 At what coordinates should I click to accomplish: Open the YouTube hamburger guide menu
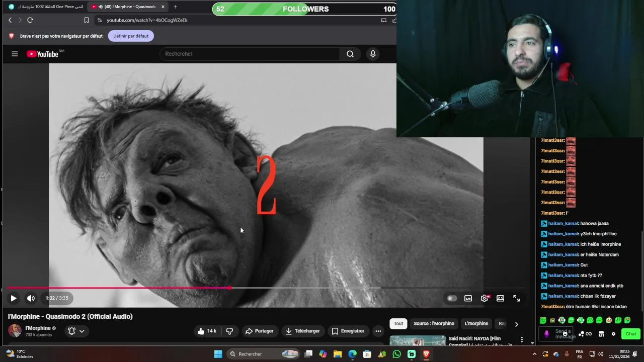15,54
